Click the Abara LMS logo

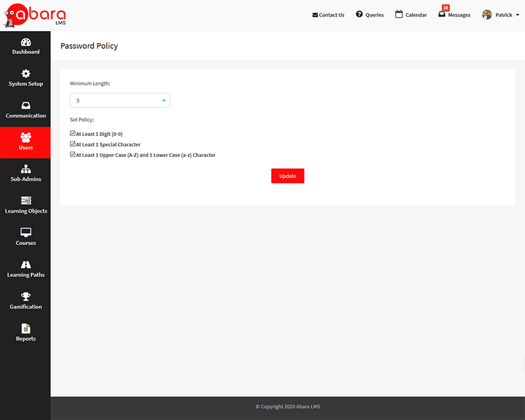click(35, 15)
